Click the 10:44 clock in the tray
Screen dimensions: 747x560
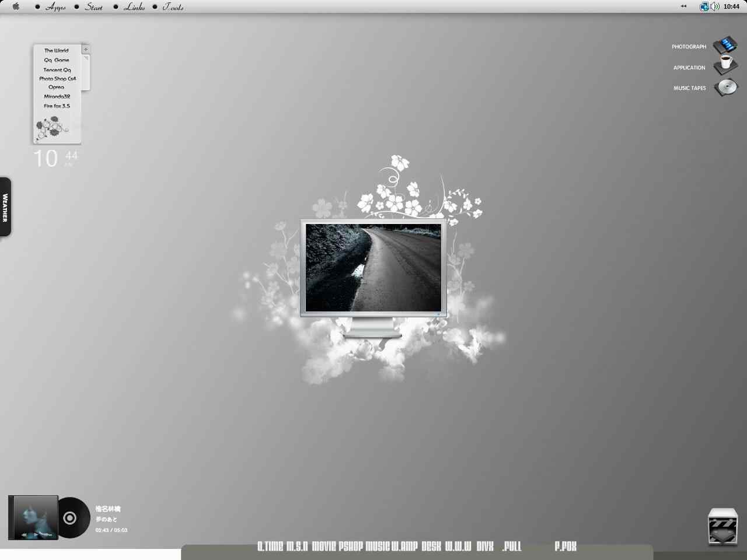coord(731,6)
